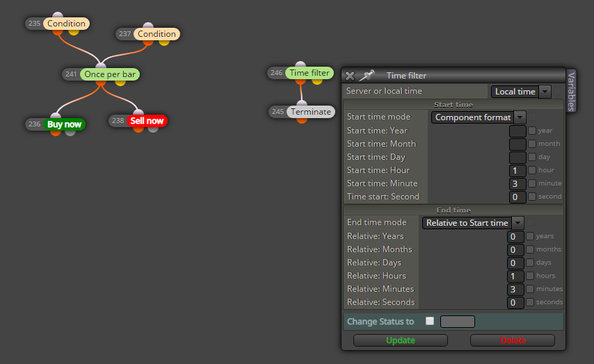Click yellow output connector of Condition 235
This screenshot has height=364, width=594.
74,32
